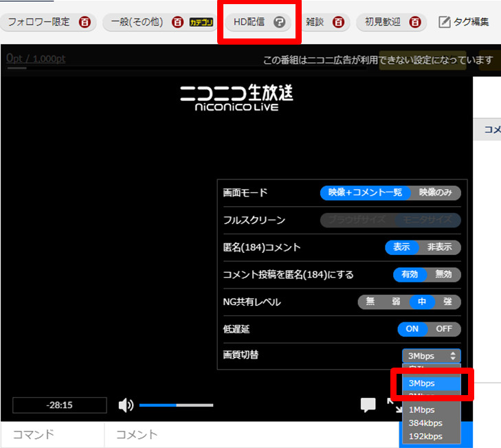The image size is (501, 448).
Task: Set anonymous comment posting to 無効
Action: [x=443, y=274]
